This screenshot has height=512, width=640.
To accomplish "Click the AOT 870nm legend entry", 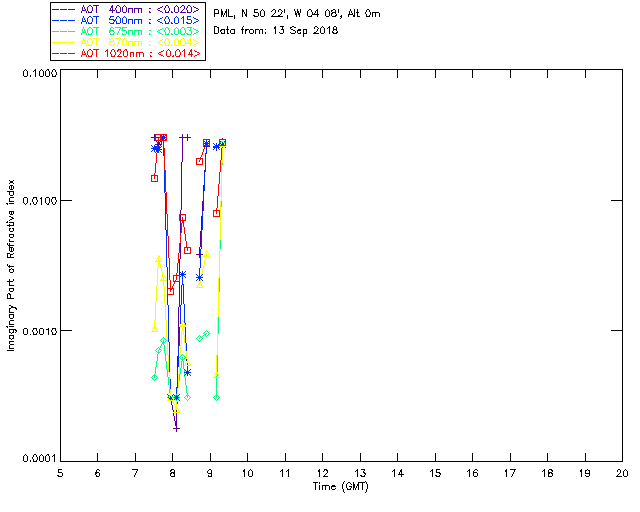I will (x=127, y=42).
